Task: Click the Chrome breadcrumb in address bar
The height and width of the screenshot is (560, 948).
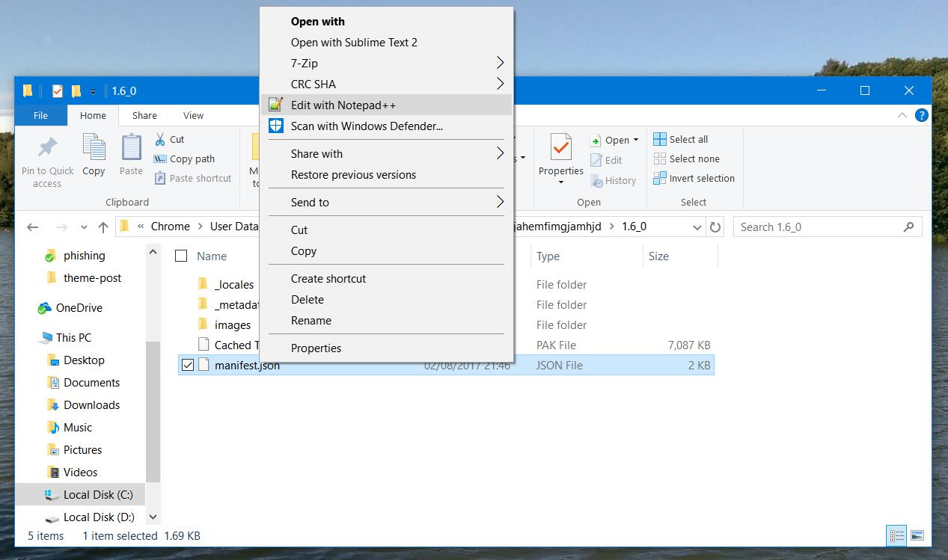Action: [171, 227]
